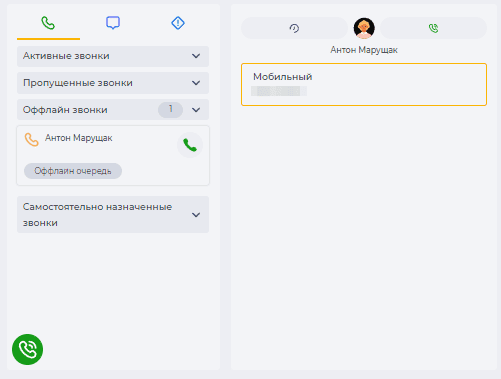Screen dimensions: 501x379
Task: Collapse Оффлайн звонки section
Action: coord(113,110)
